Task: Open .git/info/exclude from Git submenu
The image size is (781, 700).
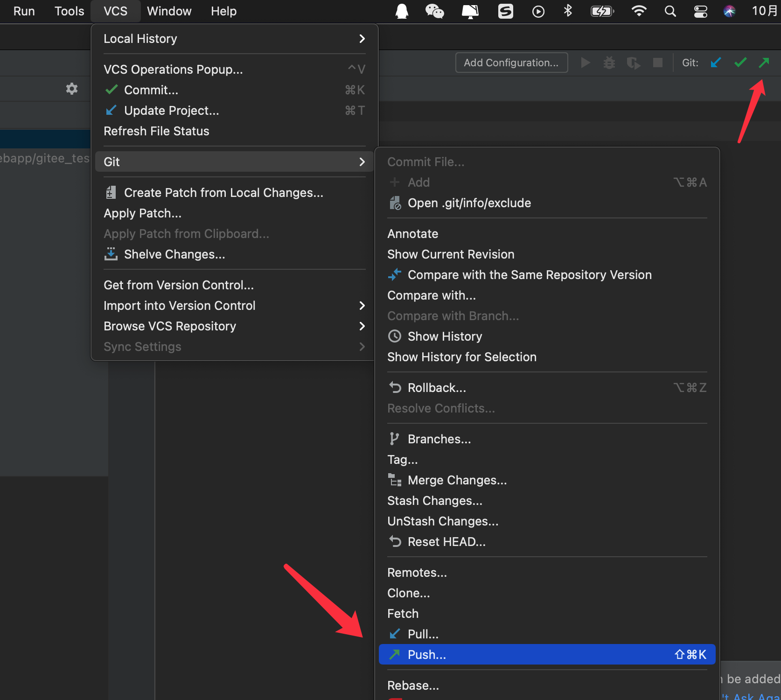Action: click(547, 203)
